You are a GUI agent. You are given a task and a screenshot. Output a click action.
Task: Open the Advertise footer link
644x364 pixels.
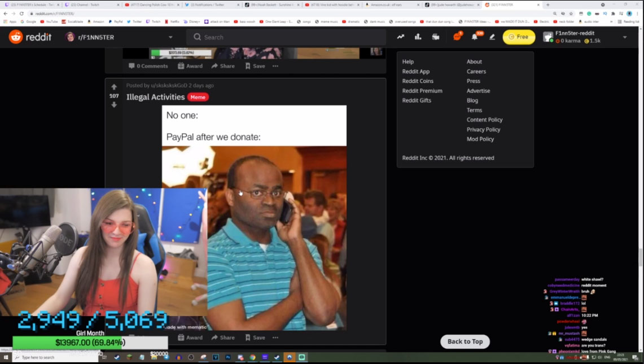pyautogui.click(x=478, y=91)
